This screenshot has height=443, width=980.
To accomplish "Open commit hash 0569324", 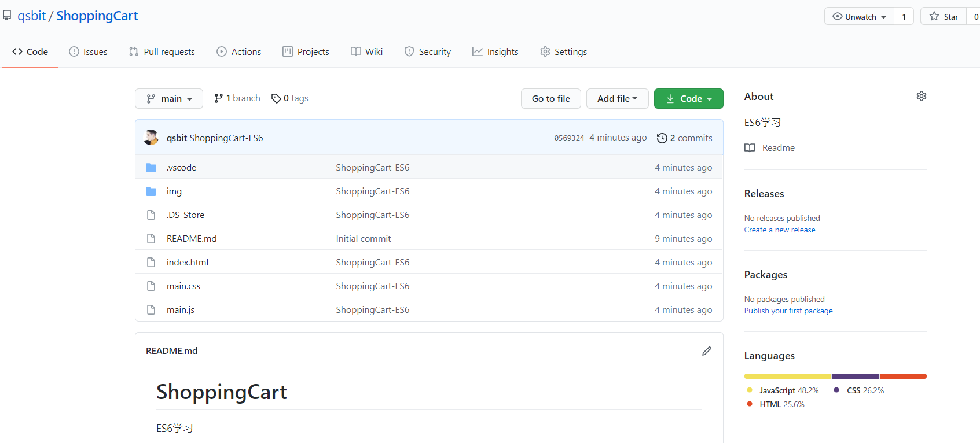I will [569, 138].
